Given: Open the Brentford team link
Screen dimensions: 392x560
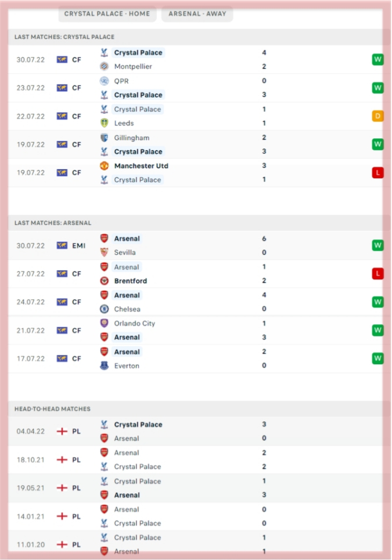Looking at the screenshot, I should pyautogui.click(x=130, y=281).
